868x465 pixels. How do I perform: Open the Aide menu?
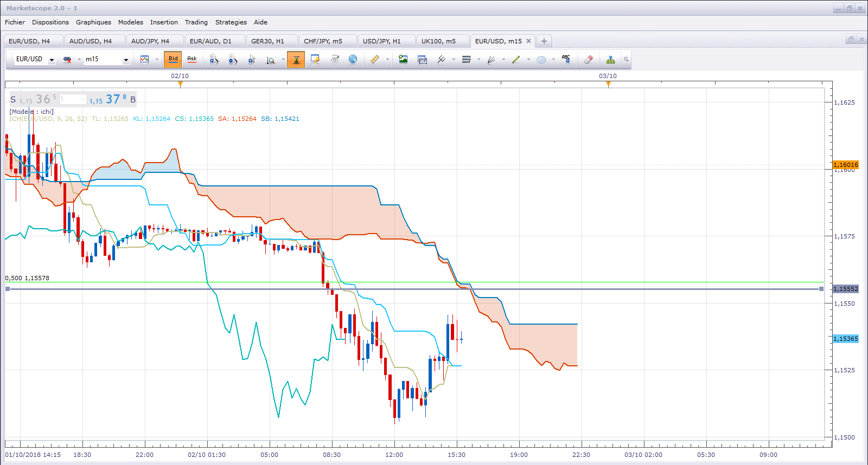point(260,22)
